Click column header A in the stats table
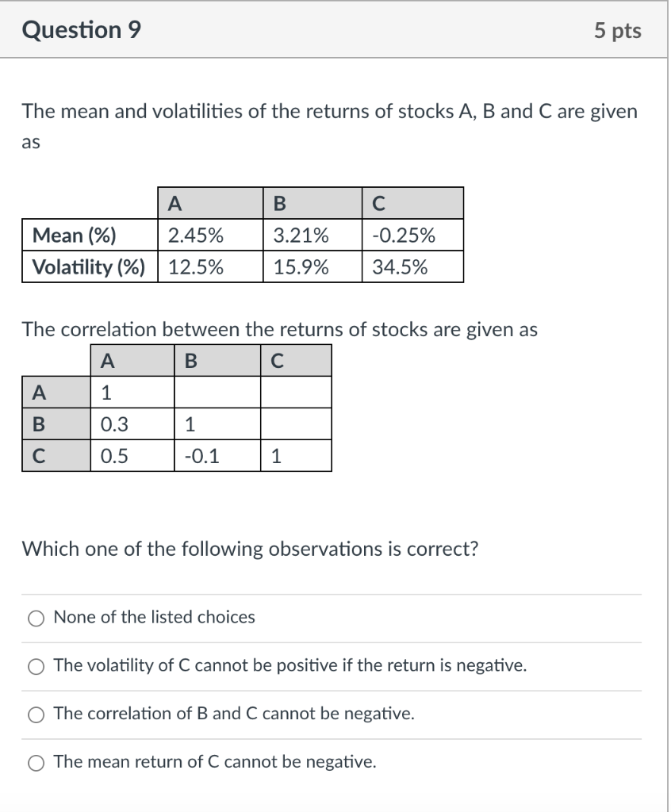 [x=171, y=203]
